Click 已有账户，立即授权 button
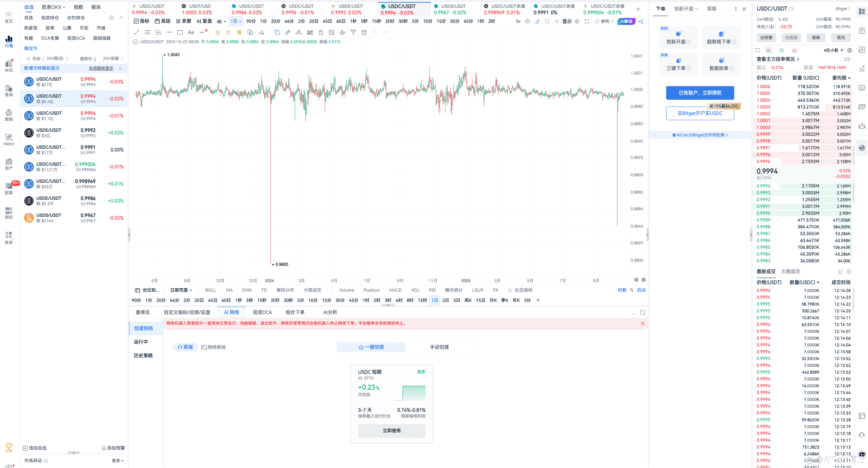This screenshot has height=468, width=868. (x=700, y=93)
